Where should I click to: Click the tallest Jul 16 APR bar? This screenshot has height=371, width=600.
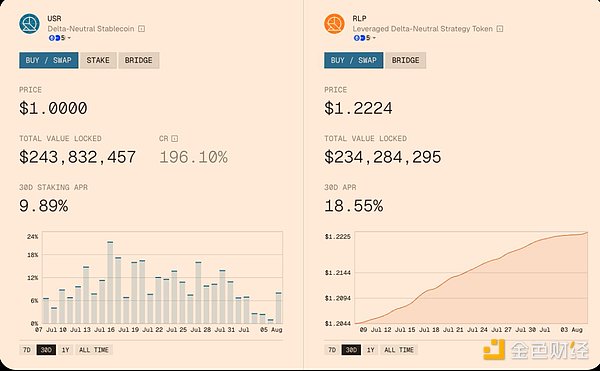110,283
